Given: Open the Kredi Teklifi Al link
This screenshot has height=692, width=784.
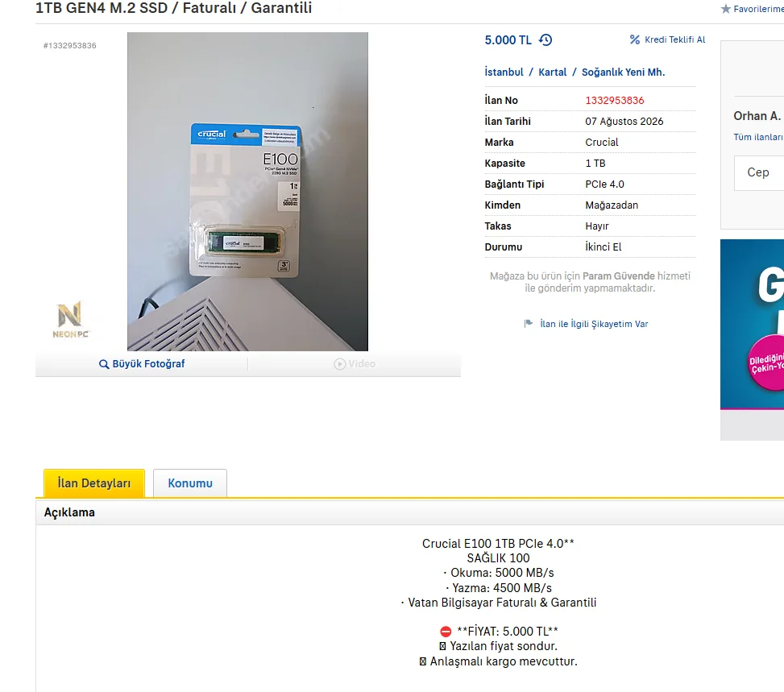Looking at the screenshot, I should (x=674, y=39).
